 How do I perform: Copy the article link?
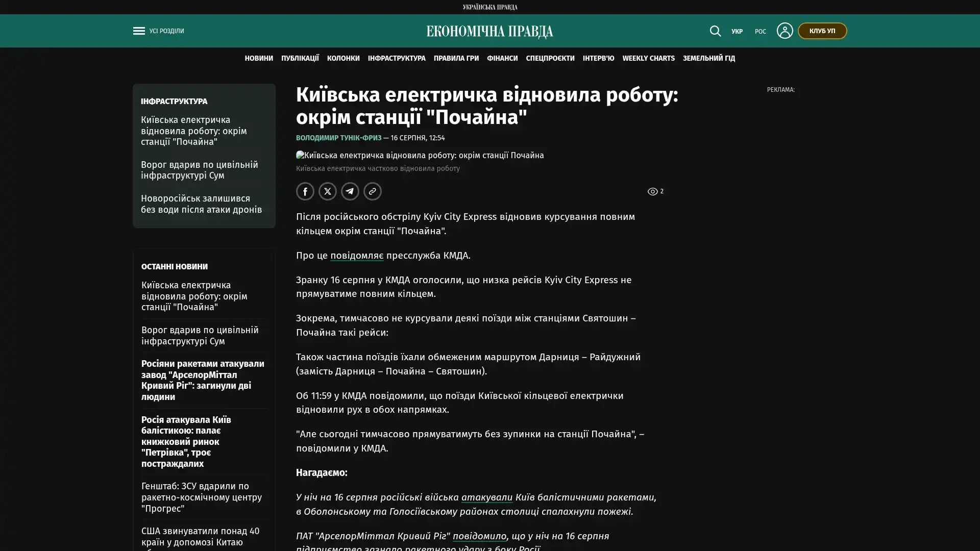point(373,191)
